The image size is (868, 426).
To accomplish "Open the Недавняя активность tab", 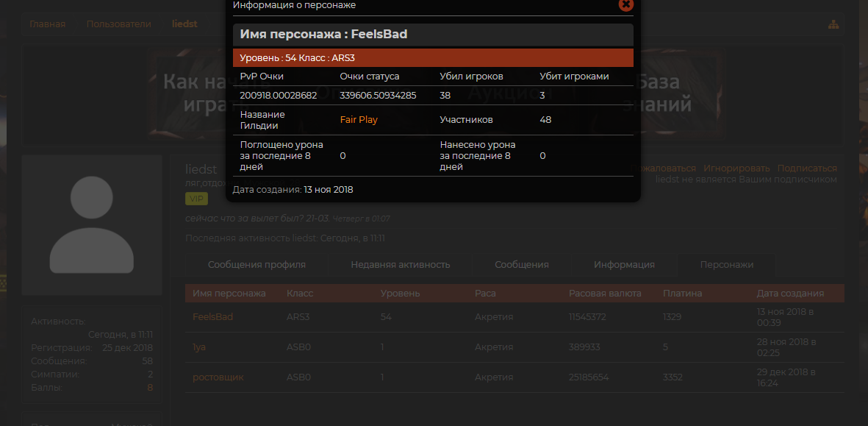I will pos(401,265).
